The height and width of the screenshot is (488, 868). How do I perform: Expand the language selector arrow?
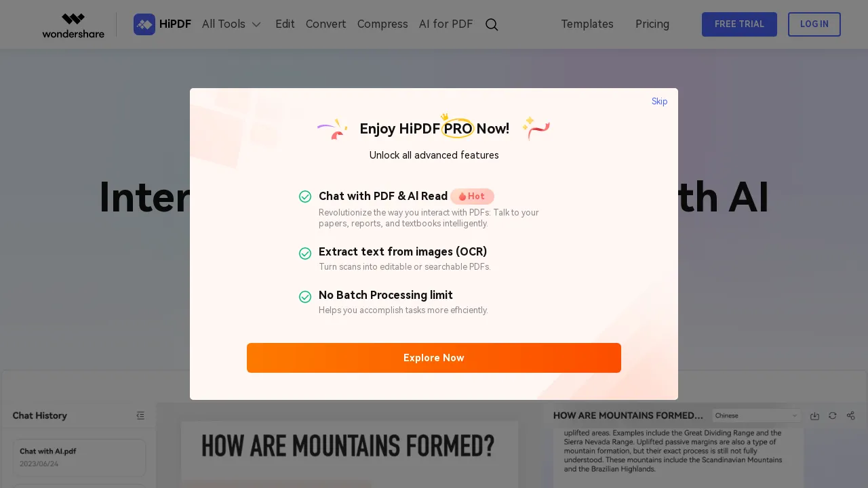pyautogui.click(x=793, y=415)
